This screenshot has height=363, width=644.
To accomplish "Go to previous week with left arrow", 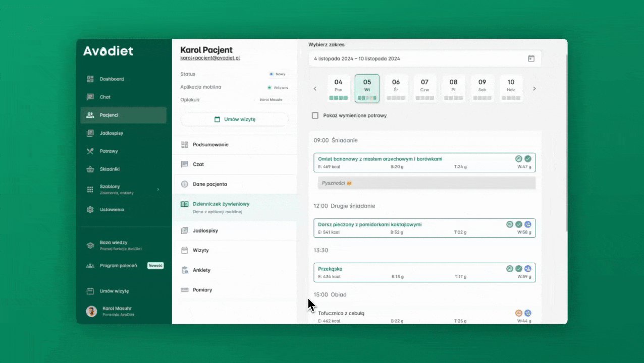I will [315, 89].
